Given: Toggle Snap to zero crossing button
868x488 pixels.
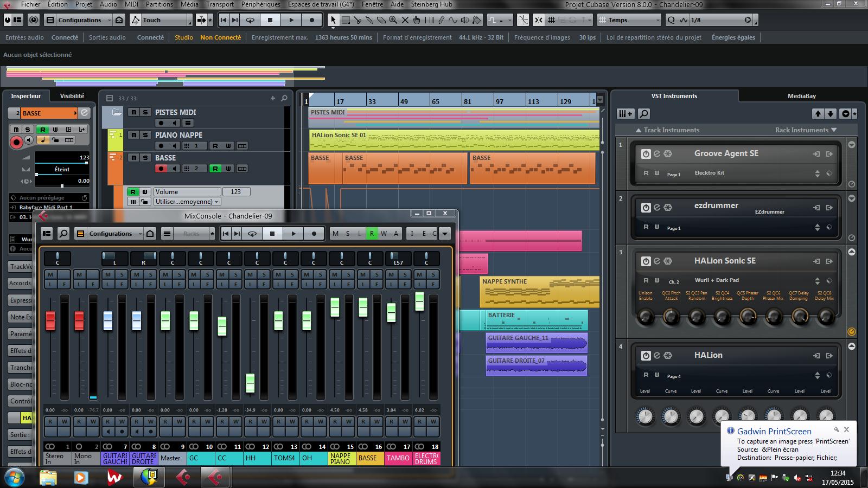Looking at the screenshot, I should [x=523, y=20].
